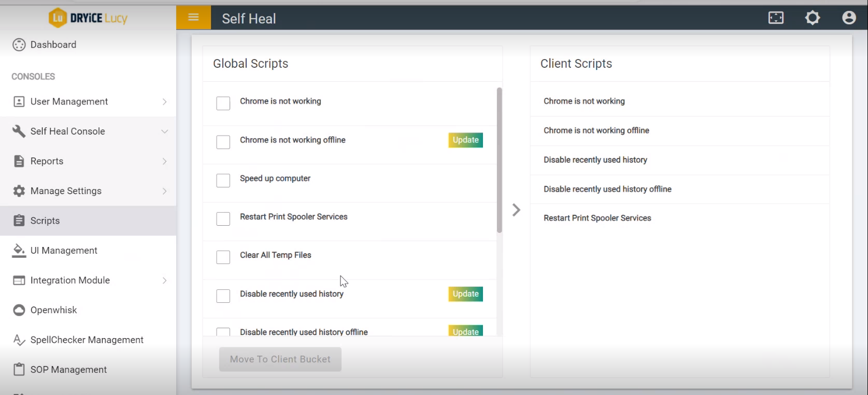Collapse the Self Heal Console chevron
868x395 pixels.
164,131
